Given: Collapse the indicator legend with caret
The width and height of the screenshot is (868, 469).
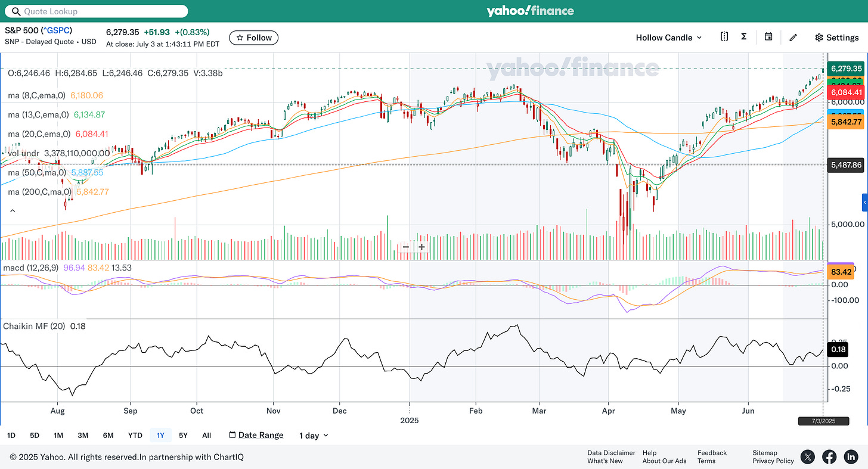Looking at the screenshot, I should click(x=12, y=211).
